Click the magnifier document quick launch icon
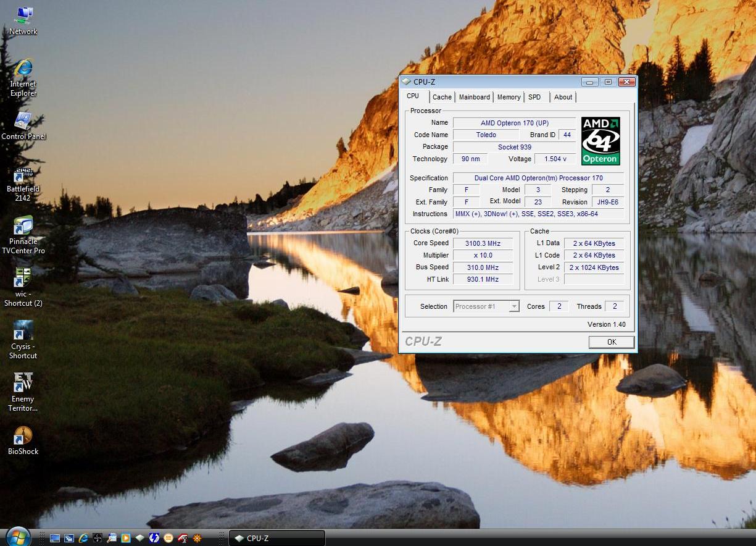 (112, 538)
